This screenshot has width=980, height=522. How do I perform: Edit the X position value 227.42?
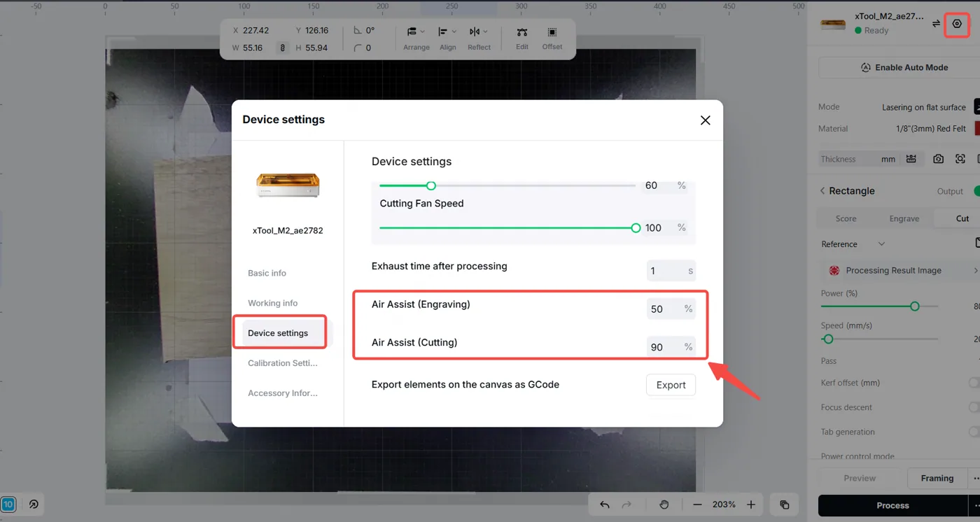coord(255,30)
